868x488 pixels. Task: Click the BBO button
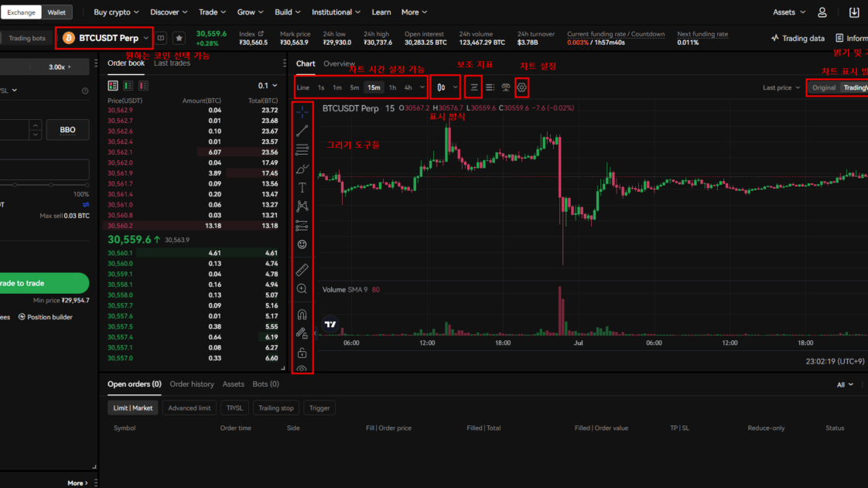[x=67, y=129]
